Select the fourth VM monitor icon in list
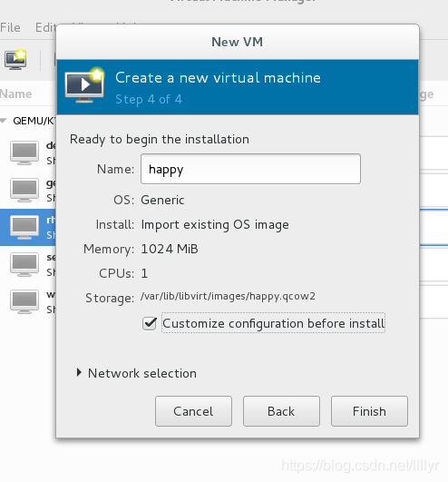Screen dimensions: 448x482 tap(24, 264)
